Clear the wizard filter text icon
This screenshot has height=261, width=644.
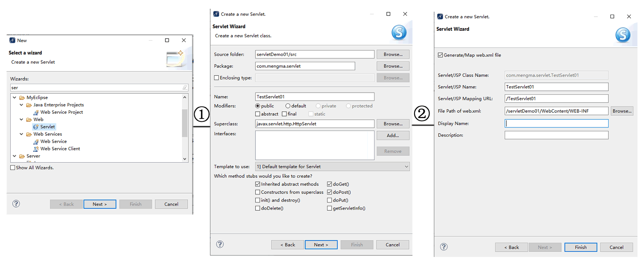tap(185, 88)
